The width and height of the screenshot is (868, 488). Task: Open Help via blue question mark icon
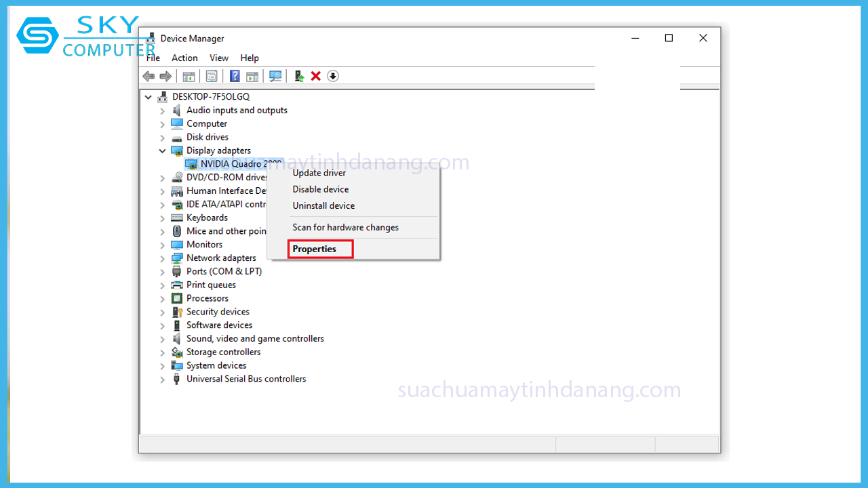[x=235, y=76]
